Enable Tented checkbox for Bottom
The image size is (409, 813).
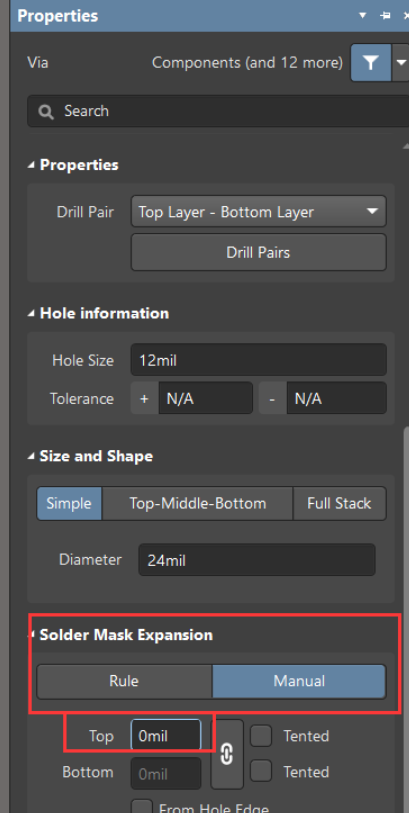pos(261,772)
